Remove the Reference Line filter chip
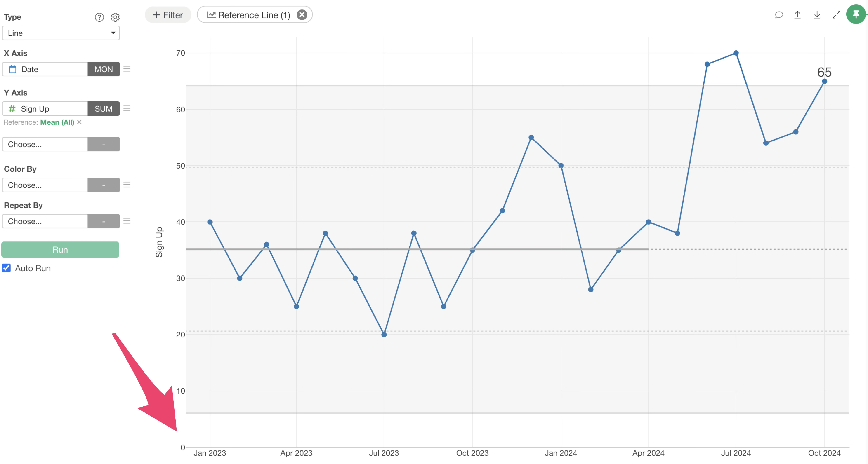868x464 pixels. coord(302,15)
